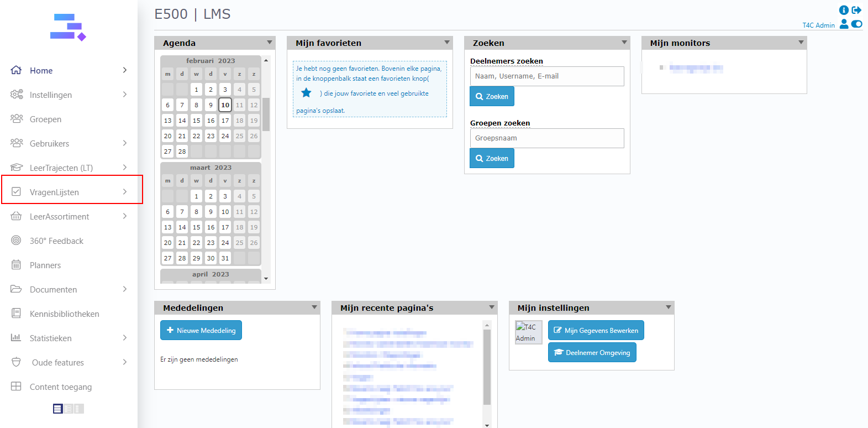Viewport: 868px width, 428px height.
Task: Click the Content toegang grid icon
Action: coord(17,387)
